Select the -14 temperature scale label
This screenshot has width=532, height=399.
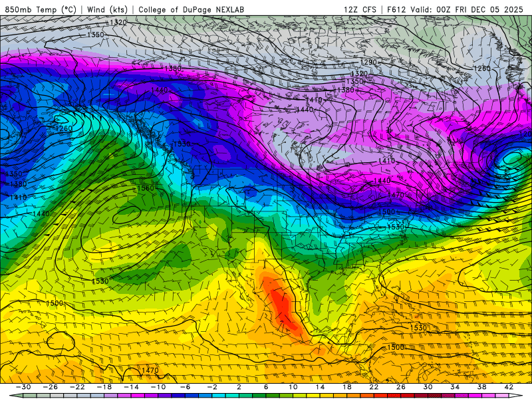[x=131, y=387]
